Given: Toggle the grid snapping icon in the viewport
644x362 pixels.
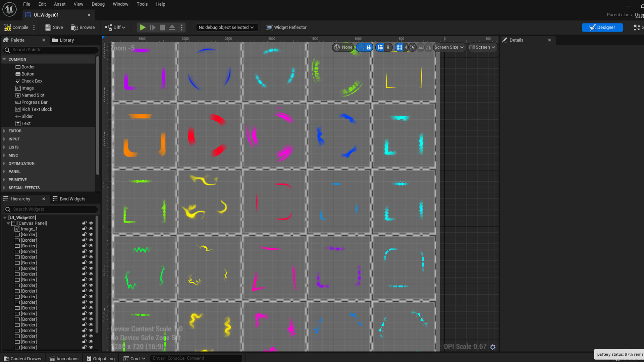Looking at the screenshot, I should point(399,47).
